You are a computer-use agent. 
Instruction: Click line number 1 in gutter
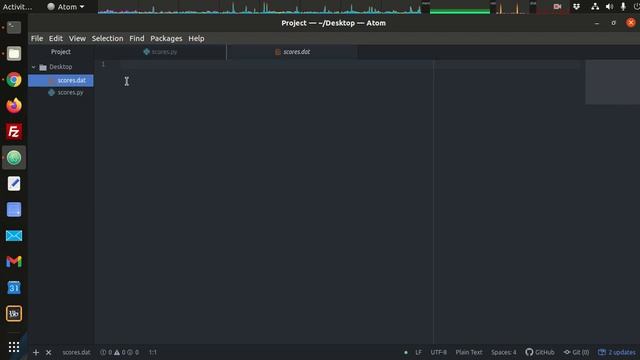[x=103, y=64]
